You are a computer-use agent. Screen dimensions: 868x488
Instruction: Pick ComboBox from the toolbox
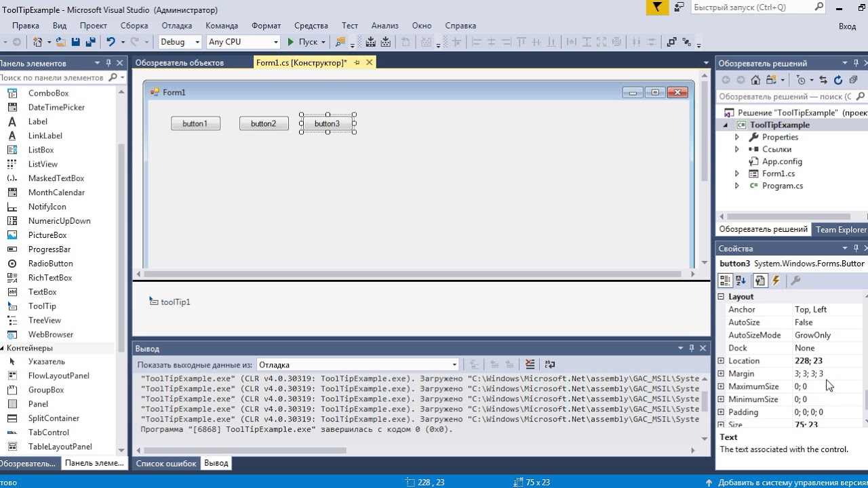click(x=48, y=93)
